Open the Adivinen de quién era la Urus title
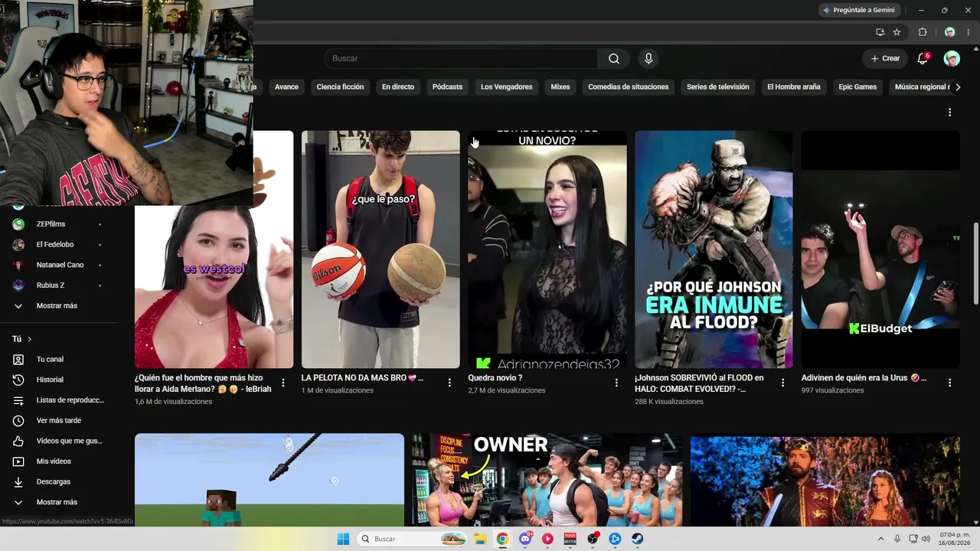980x551 pixels. (864, 378)
